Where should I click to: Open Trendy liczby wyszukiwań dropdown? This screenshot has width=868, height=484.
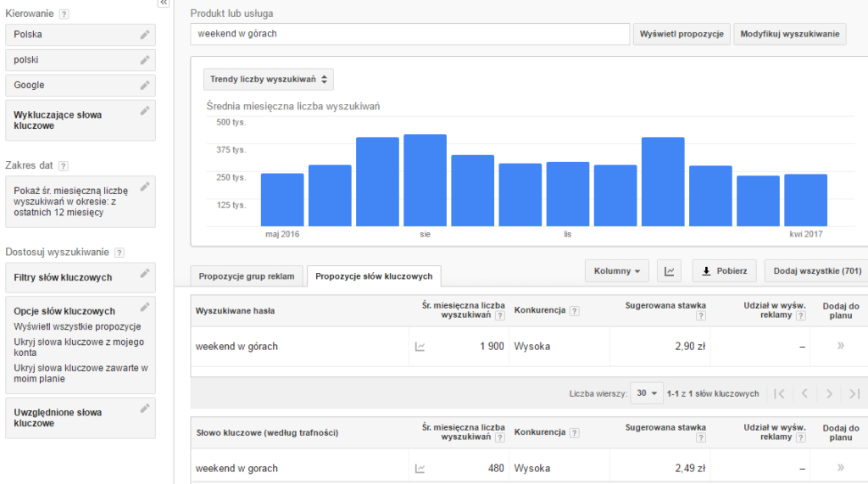(x=269, y=80)
